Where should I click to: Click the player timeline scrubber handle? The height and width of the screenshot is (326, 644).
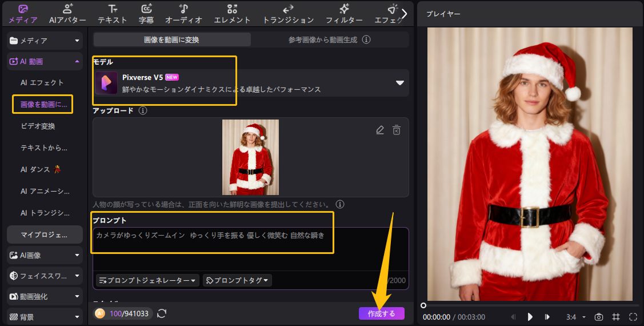(423, 305)
